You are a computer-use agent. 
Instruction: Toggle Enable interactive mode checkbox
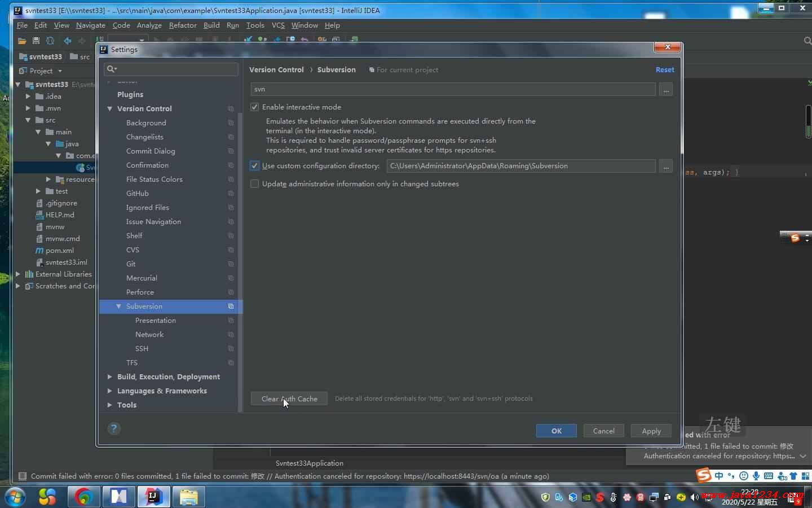click(255, 107)
